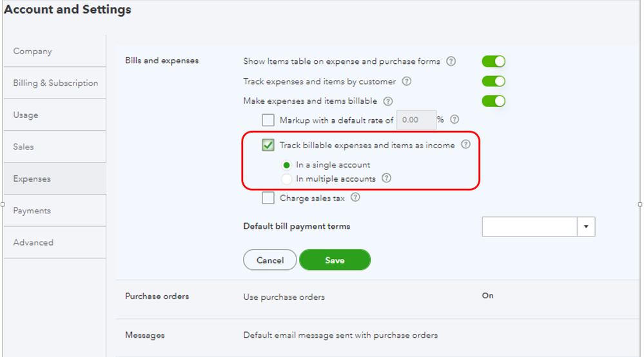This screenshot has width=644, height=357.
Task: Uncheck Track billable expenses as income
Action: click(x=268, y=145)
